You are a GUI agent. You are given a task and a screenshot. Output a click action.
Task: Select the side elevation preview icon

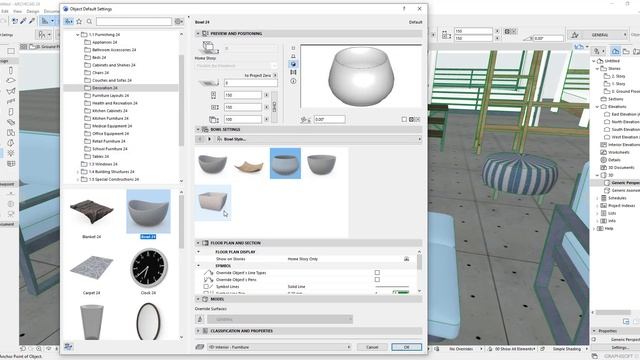(293, 56)
